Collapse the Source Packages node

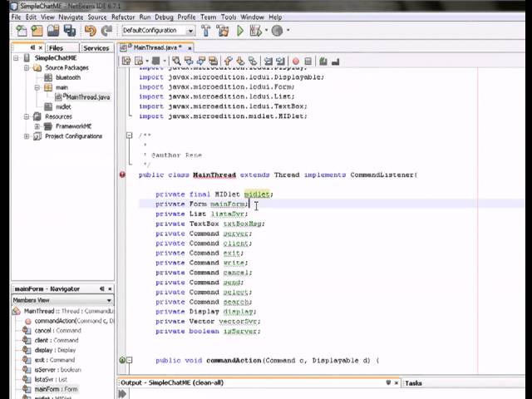pos(27,68)
